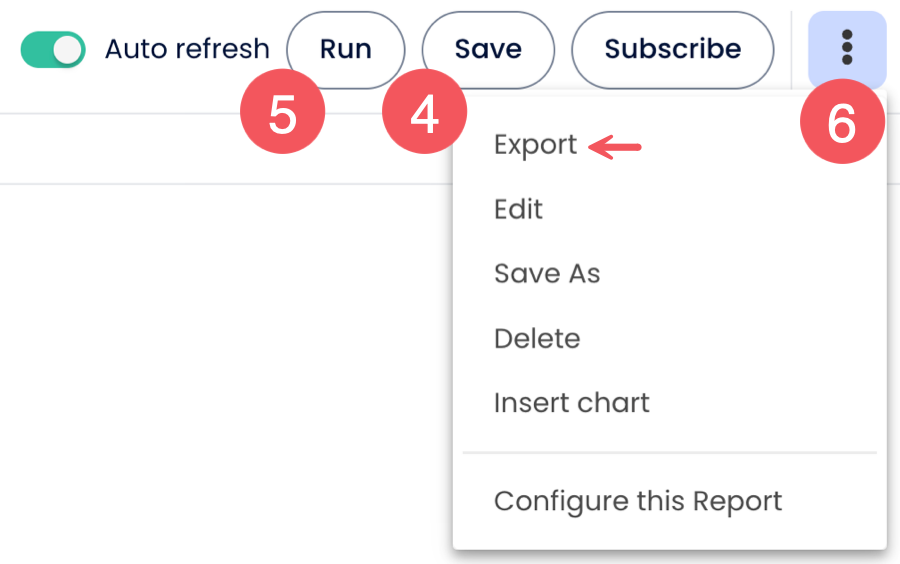Screen dimensions: 900x564
Task: Click the vertical separator beside the three-dot button
Action: coord(791,49)
